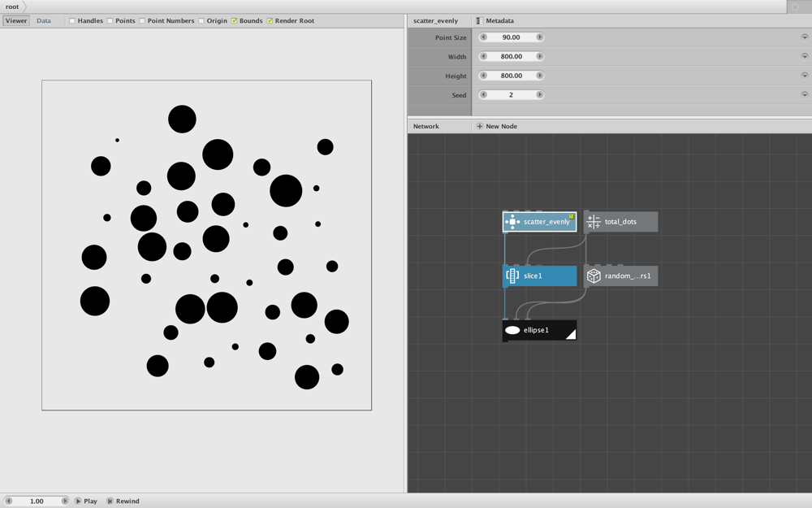The width and height of the screenshot is (812, 508).
Task: Click the Point Size value field
Action: (x=511, y=37)
